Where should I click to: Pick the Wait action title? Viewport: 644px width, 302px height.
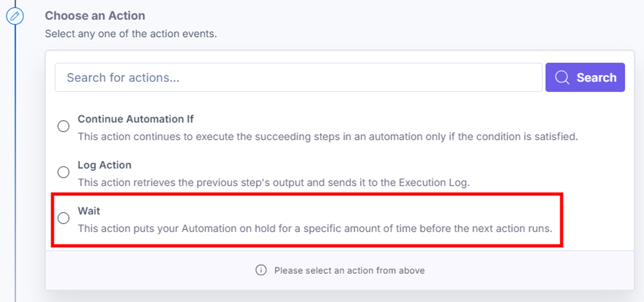click(x=89, y=211)
